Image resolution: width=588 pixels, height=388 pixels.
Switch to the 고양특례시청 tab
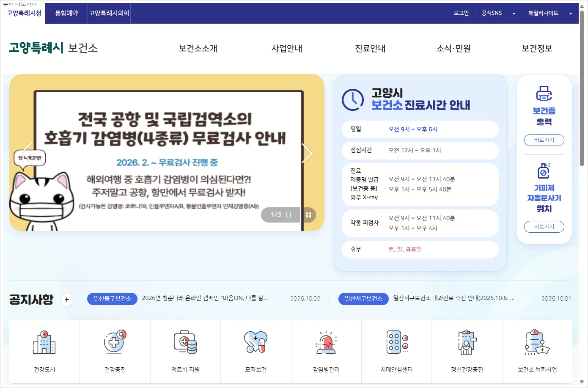click(24, 13)
